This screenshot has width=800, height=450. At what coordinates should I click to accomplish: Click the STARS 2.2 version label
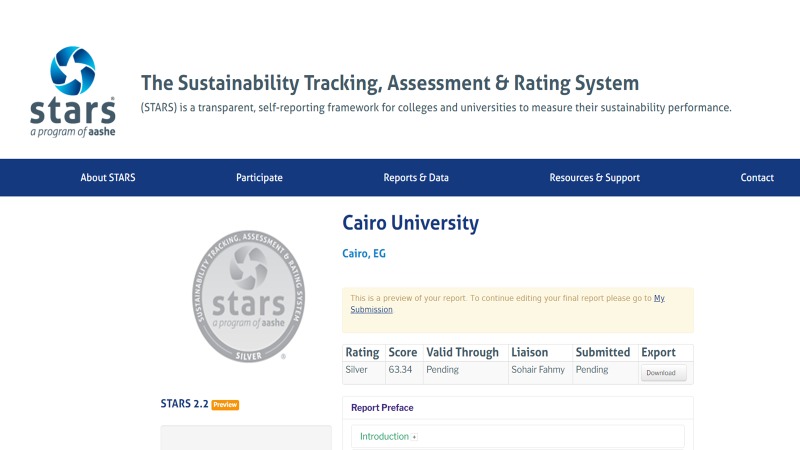tap(183, 404)
